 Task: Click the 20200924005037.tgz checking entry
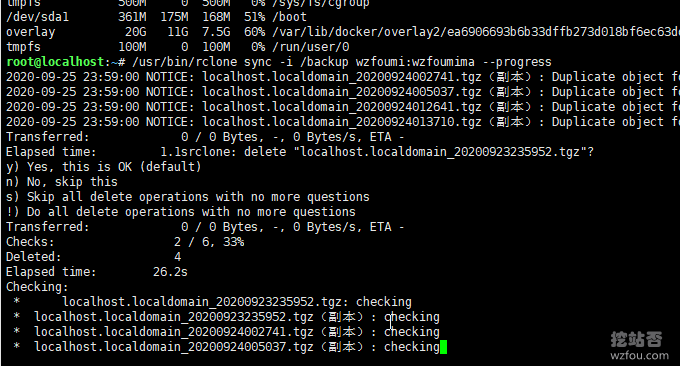pos(226,347)
